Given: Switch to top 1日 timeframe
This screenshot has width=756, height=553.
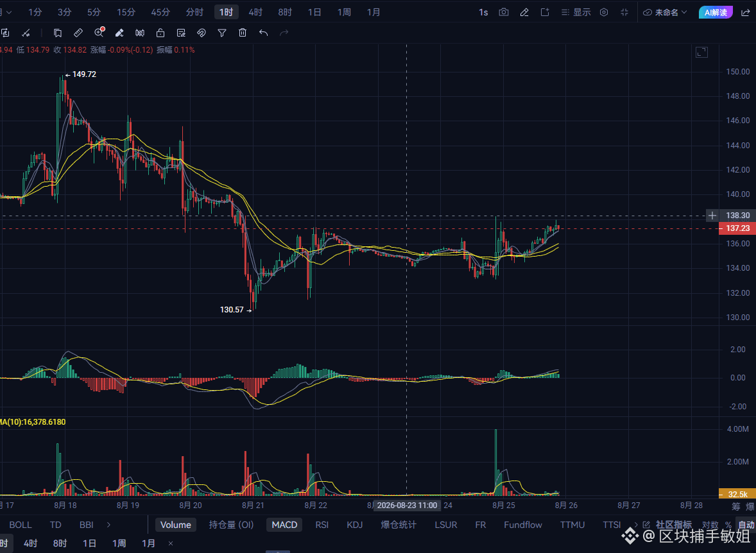Looking at the screenshot, I should (314, 12).
